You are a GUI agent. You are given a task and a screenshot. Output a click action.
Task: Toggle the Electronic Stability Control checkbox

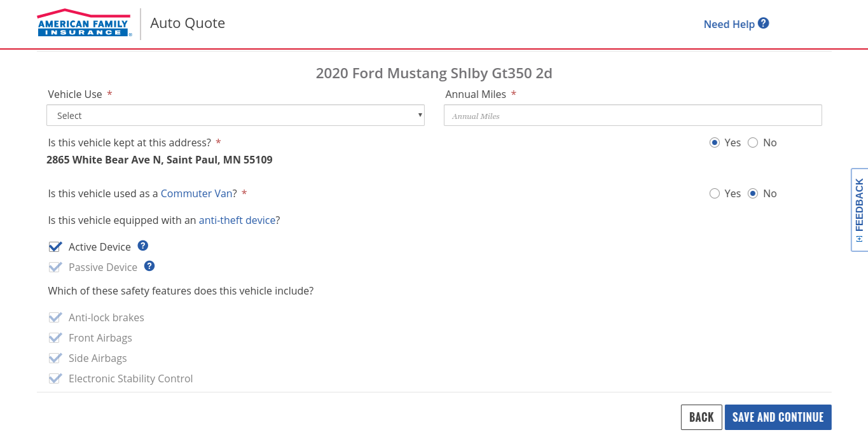click(x=55, y=378)
